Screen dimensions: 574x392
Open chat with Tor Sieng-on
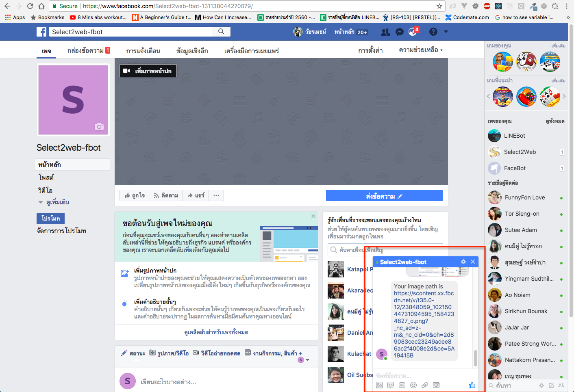(526, 214)
